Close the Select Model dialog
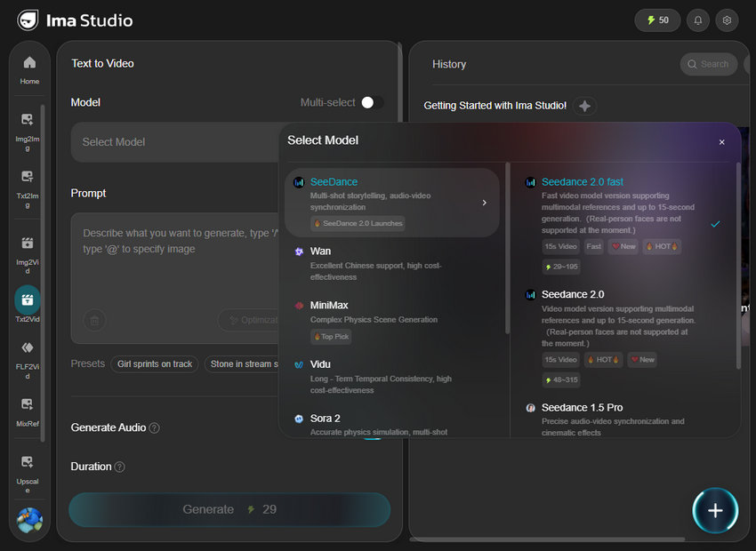 (x=721, y=142)
